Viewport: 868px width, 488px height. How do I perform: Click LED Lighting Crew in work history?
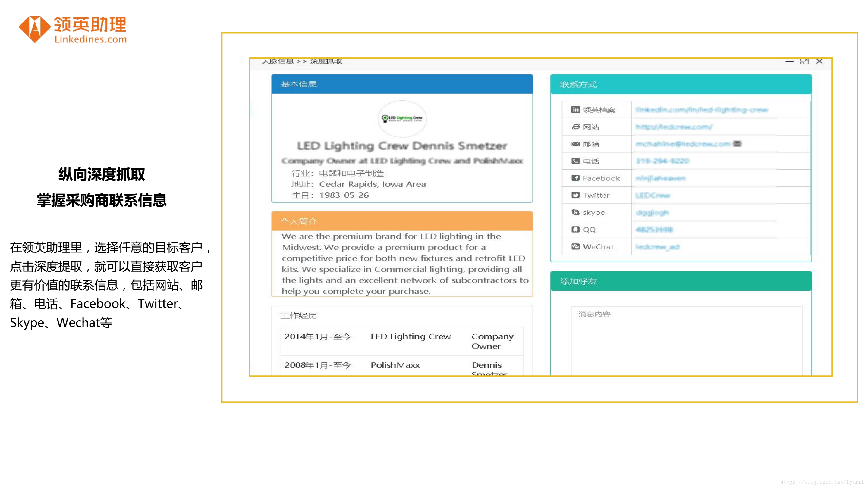point(411,336)
